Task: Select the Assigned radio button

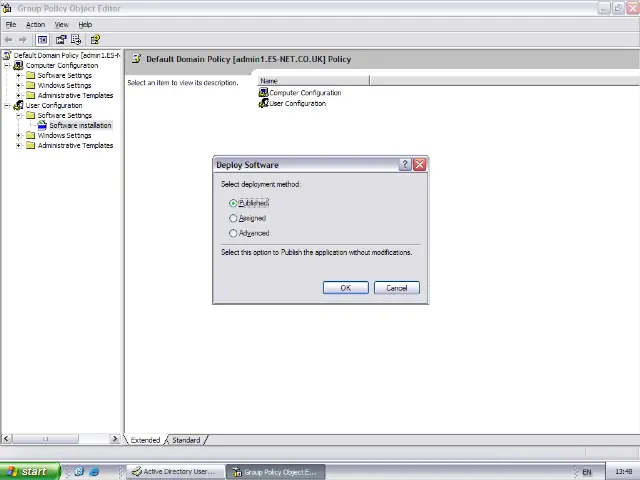Action: tap(233, 218)
